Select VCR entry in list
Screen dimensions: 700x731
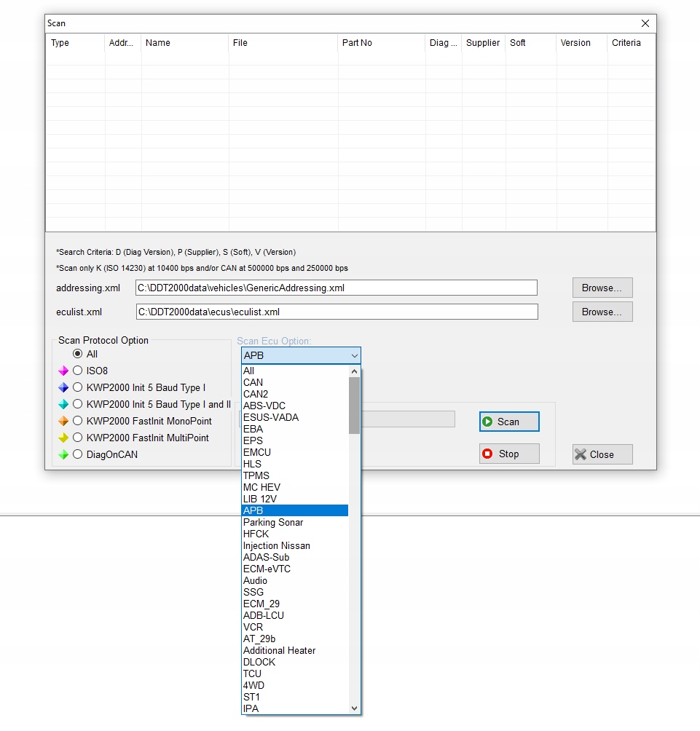[x=295, y=628]
